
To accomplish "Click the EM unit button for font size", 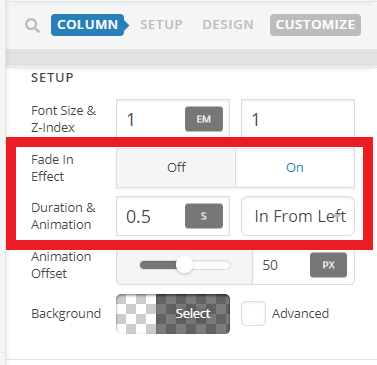I will [204, 119].
